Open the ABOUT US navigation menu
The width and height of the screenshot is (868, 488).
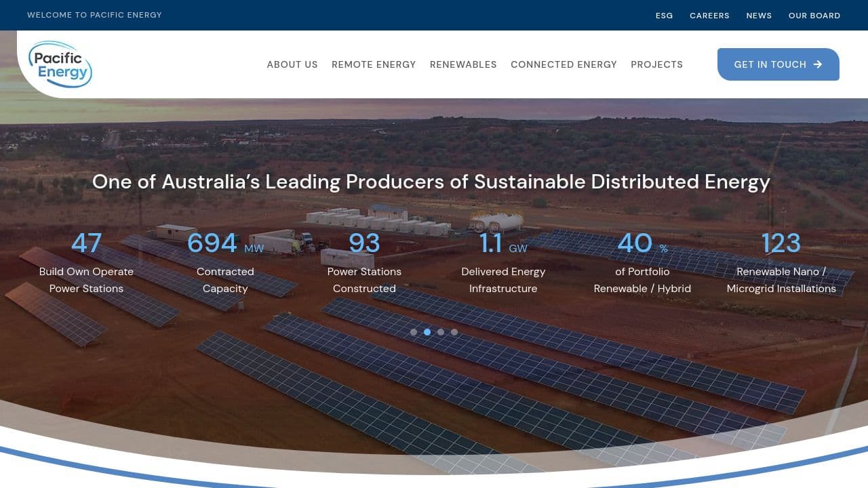tap(292, 64)
